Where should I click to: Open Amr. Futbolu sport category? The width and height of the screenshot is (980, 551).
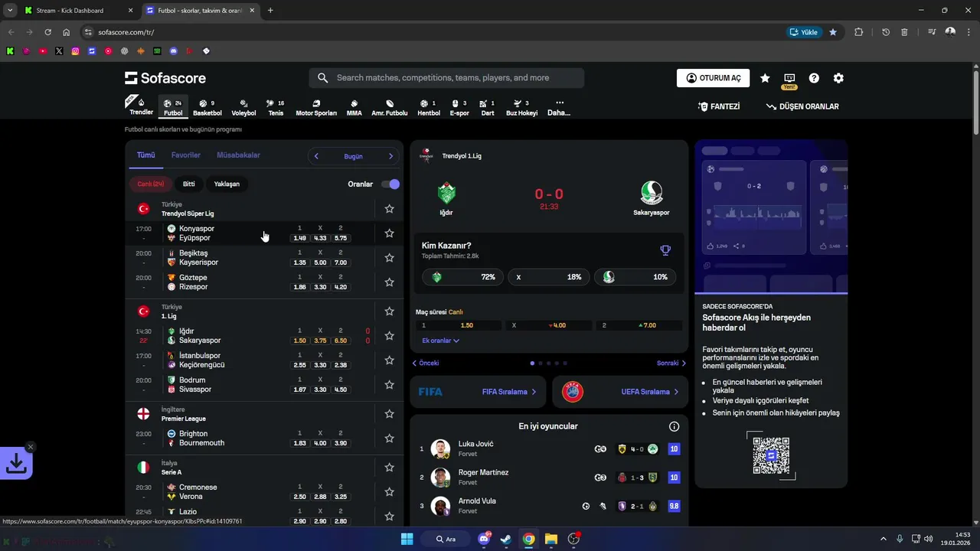point(390,107)
